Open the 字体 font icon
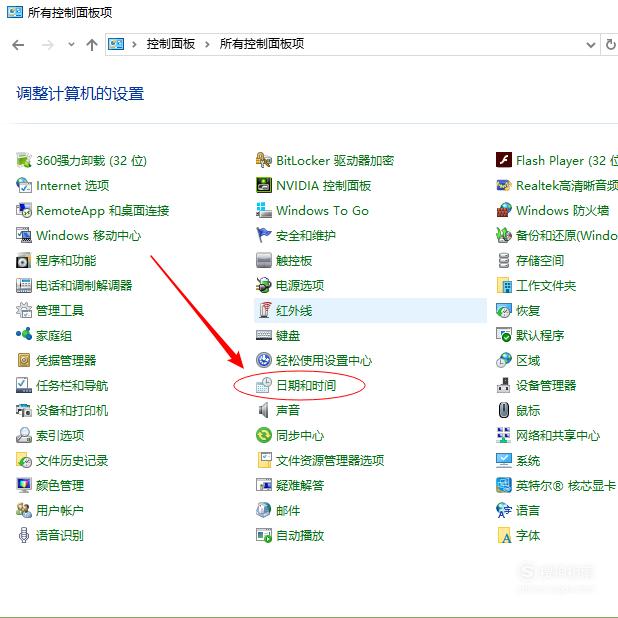The height and width of the screenshot is (618, 618). click(x=504, y=535)
